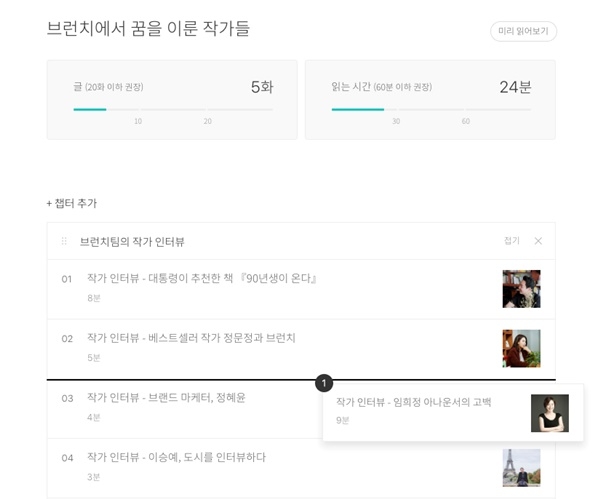This screenshot has height=499, width=600.
Task: Click the 읽는 시간 progress bar
Action: (430, 109)
